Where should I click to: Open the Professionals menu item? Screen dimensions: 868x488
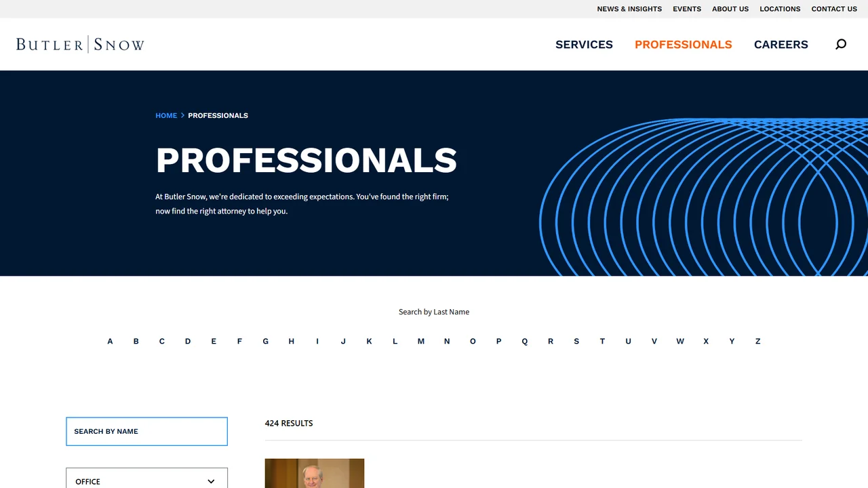683,45
